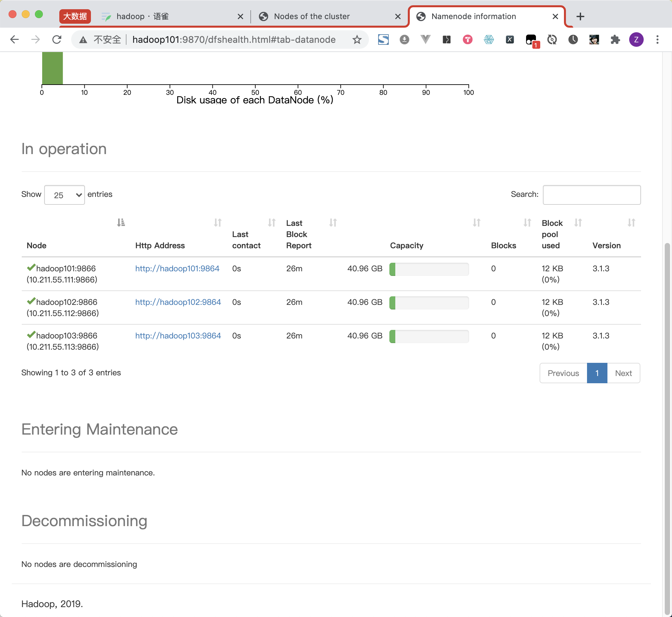Sort by Blocks column header
The height and width of the screenshot is (617, 672).
[503, 245]
